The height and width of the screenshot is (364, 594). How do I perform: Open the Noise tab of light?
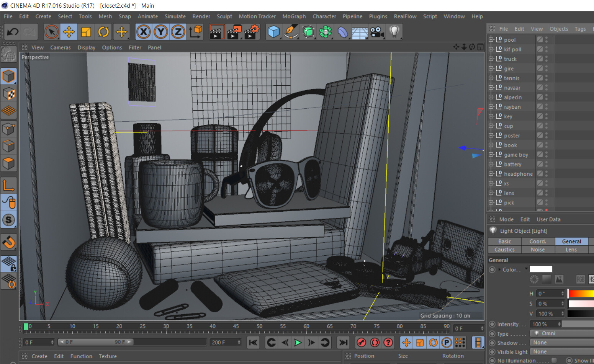[x=538, y=250]
